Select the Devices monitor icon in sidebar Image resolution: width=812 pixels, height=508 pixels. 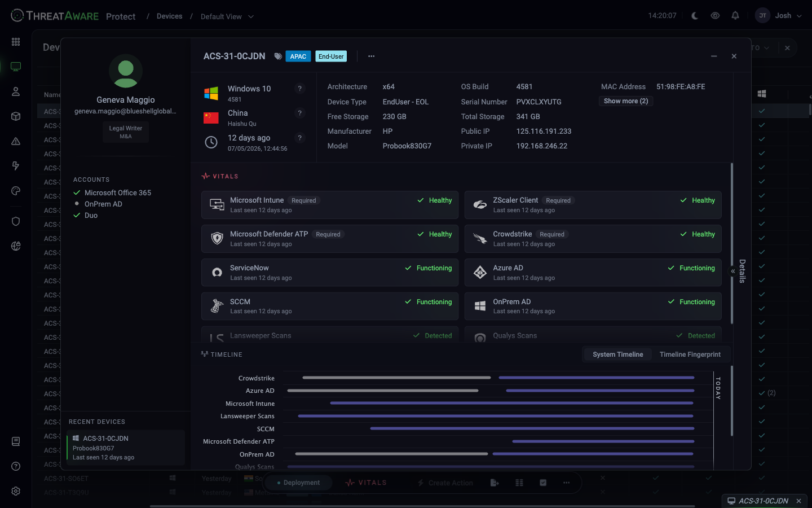[x=16, y=67]
